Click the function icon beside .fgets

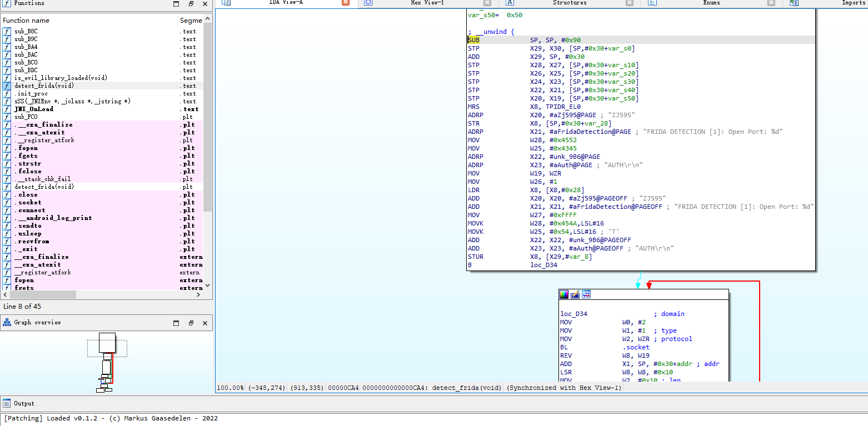coord(7,156)
